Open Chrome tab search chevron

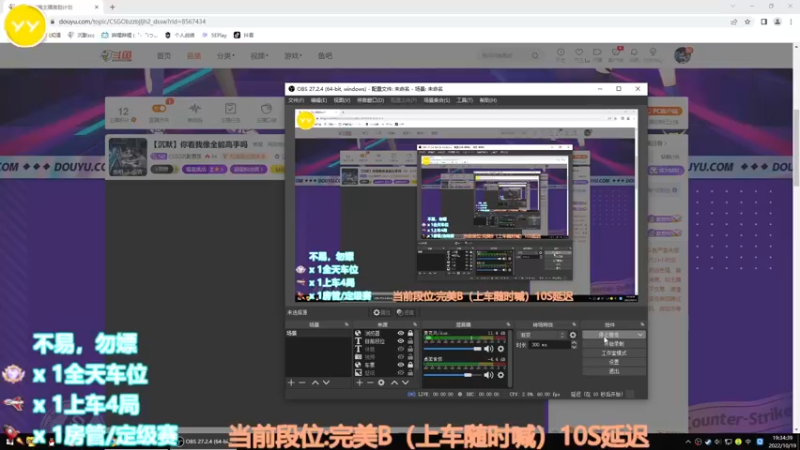pyautogui.click(x=733, y=7)
